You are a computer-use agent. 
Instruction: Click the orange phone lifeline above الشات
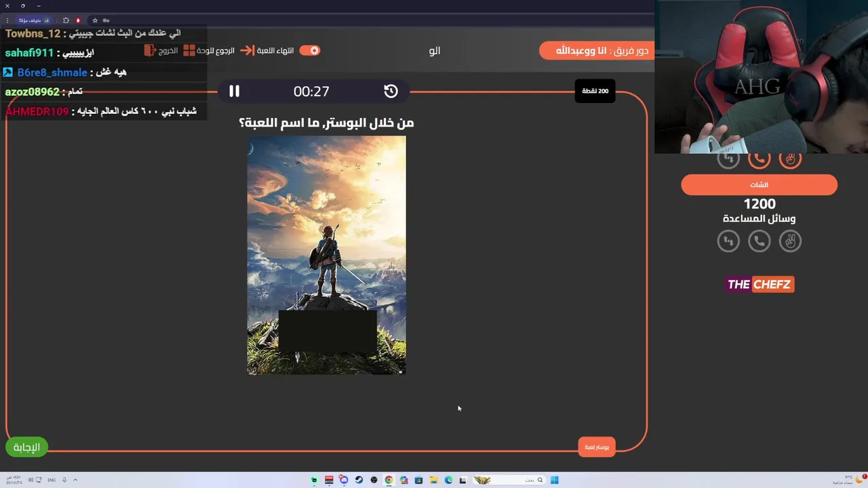(759, 160)
